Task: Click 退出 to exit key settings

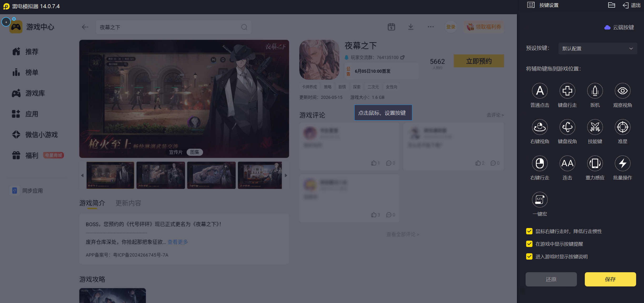Action: (632, 5)
